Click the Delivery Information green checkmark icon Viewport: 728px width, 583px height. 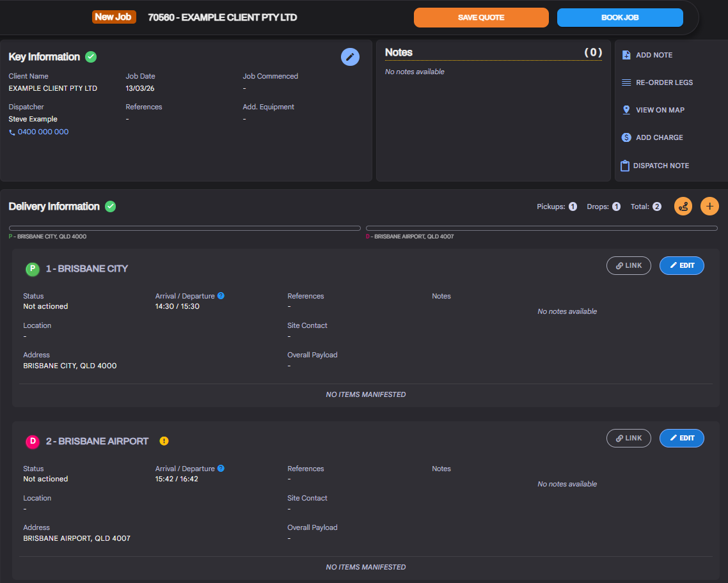click(x=111, y=206)
